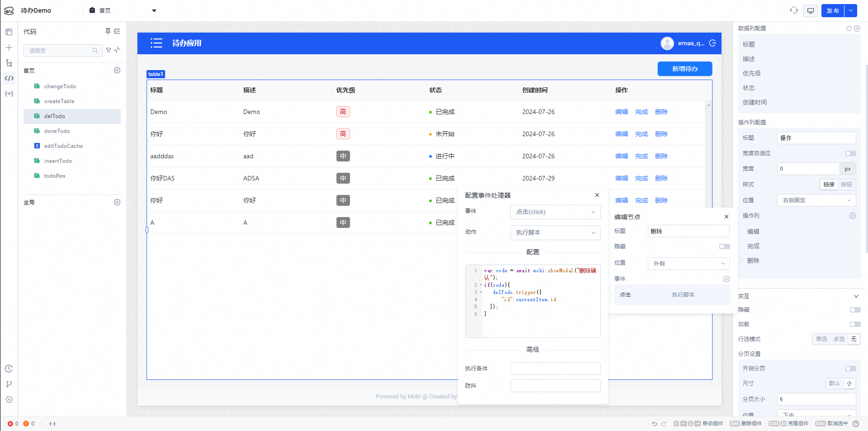Open help icon in bottom right corner

tap(856, 424)
